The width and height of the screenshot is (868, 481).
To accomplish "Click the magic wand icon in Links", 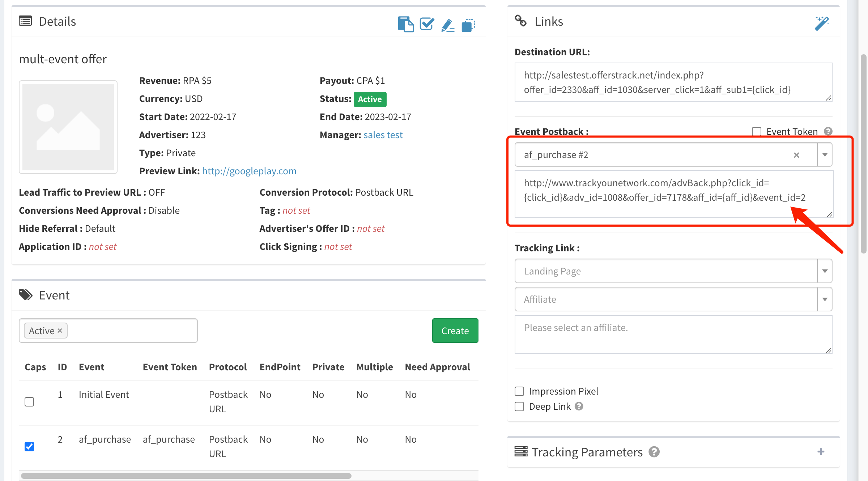I will [x=822, y=24].
